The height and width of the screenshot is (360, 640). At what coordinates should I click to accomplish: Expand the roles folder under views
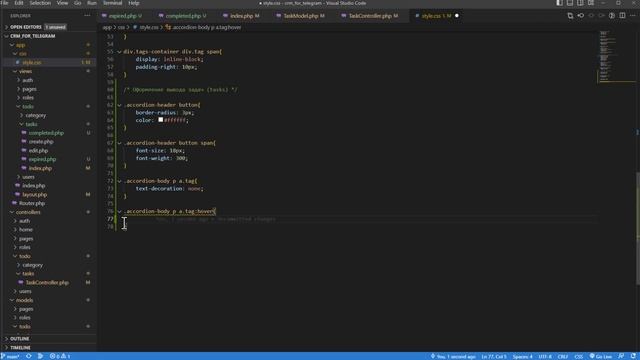tap(48, 98)
